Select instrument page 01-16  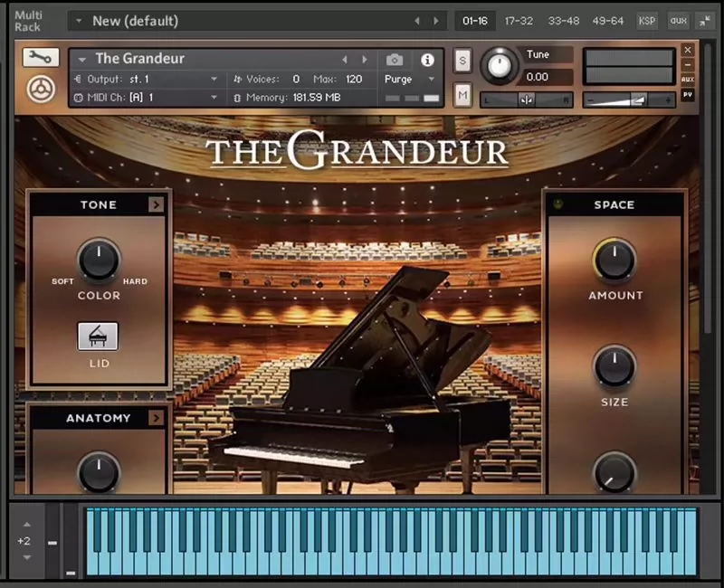point(475,21)
